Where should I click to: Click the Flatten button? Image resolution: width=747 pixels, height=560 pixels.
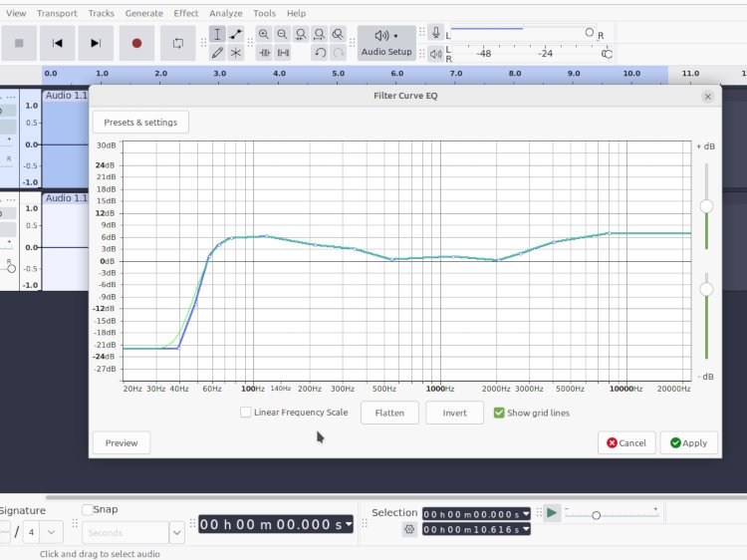click(x=389, y=413)
